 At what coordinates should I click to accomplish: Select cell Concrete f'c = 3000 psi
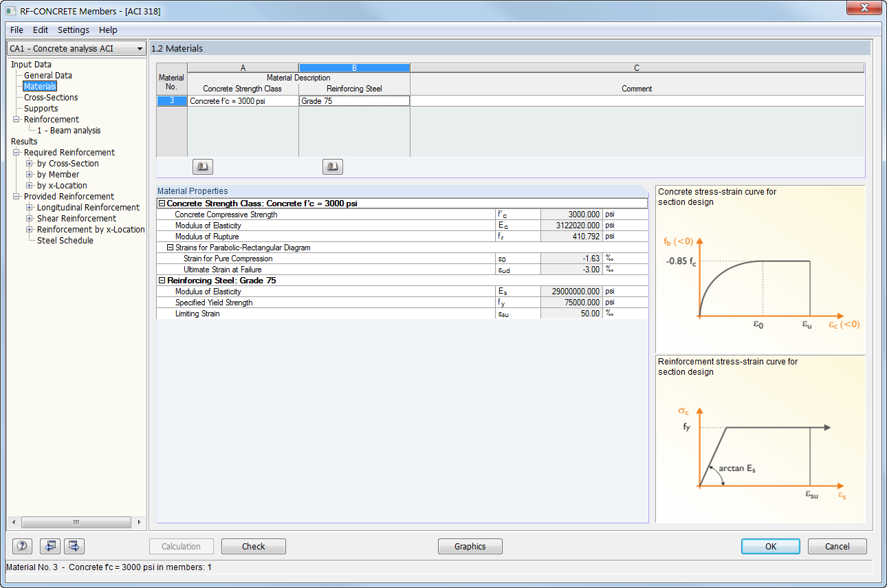243,101
